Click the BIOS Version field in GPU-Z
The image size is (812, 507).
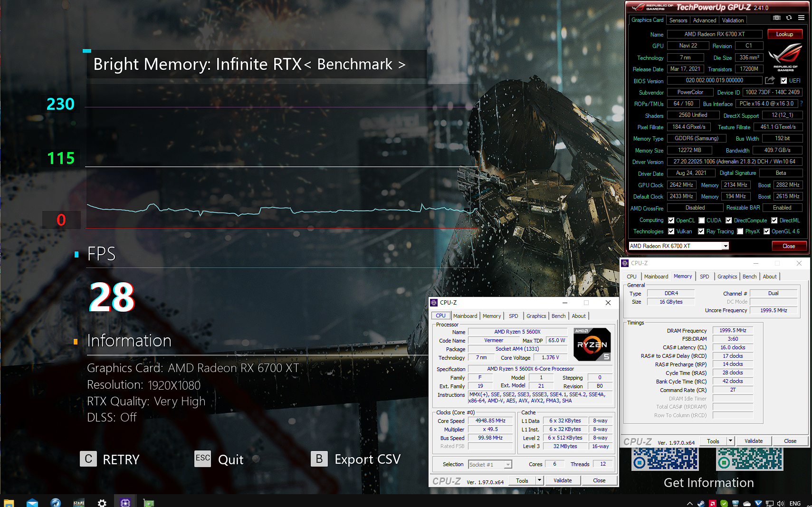715,81
